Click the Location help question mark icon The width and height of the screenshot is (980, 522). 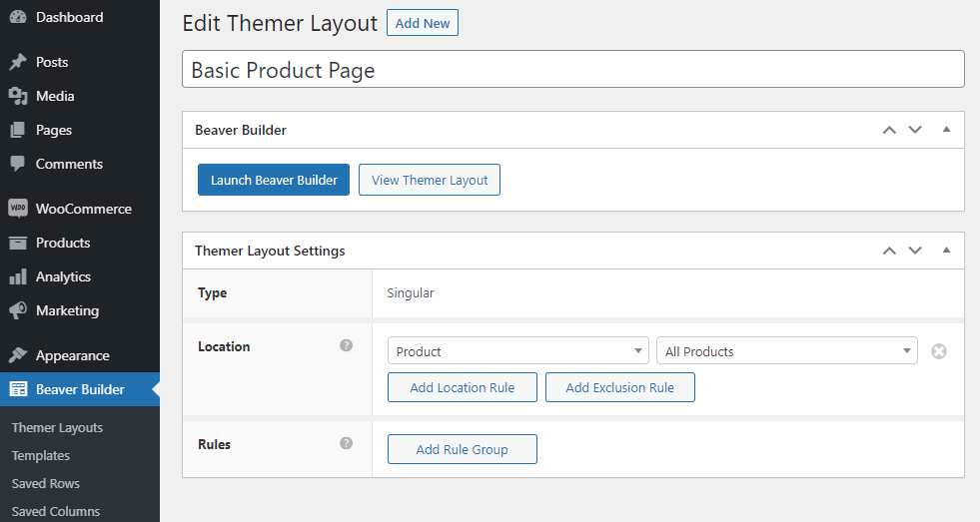[x=347, y=345]
